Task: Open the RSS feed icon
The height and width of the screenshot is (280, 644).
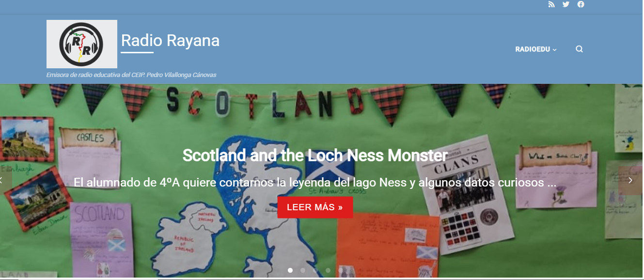Action: tap(551, 4)
